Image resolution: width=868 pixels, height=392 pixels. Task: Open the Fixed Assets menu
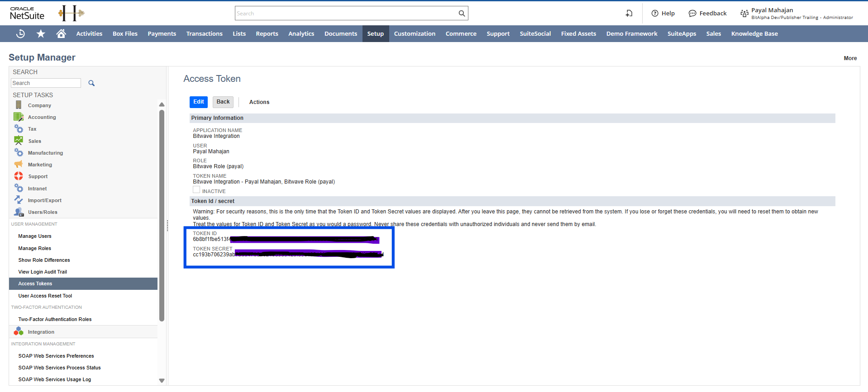[579, 33]
